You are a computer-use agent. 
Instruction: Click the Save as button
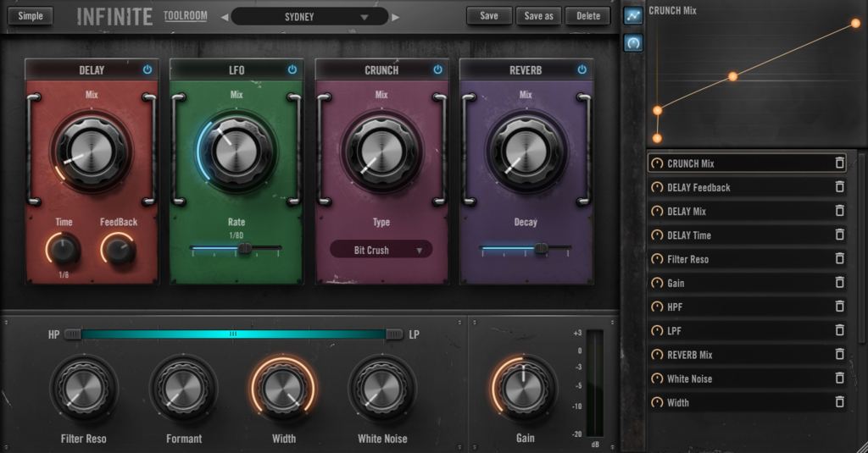(538, 16)
